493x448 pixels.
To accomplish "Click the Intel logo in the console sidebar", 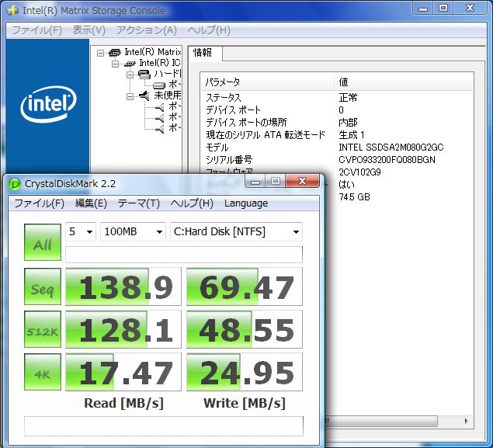I will [48, 104].
